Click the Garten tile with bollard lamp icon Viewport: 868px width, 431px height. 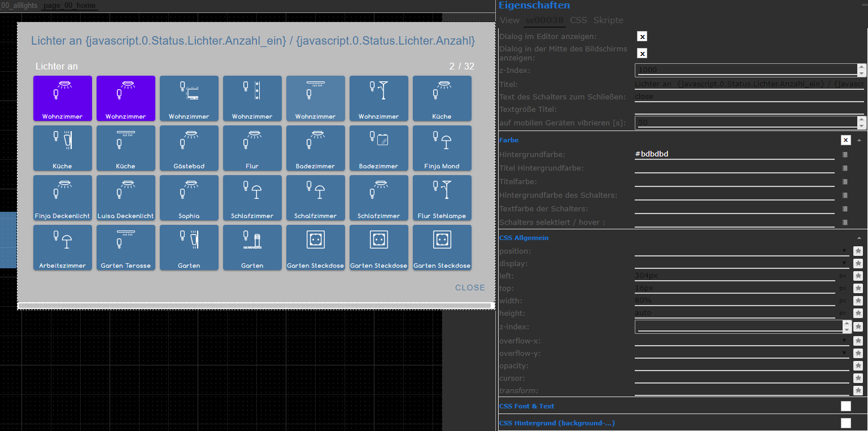(252, 247)
